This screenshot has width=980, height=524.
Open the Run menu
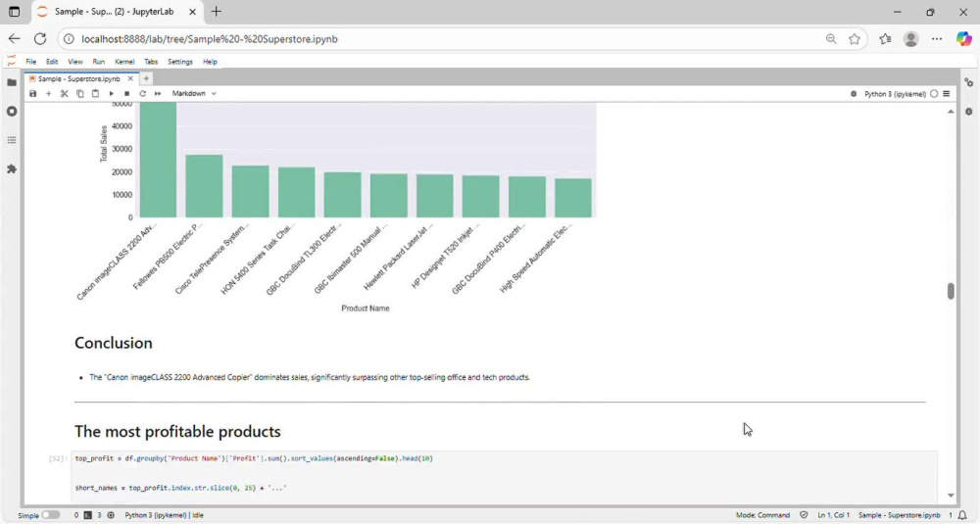click(x=98, y=62)
